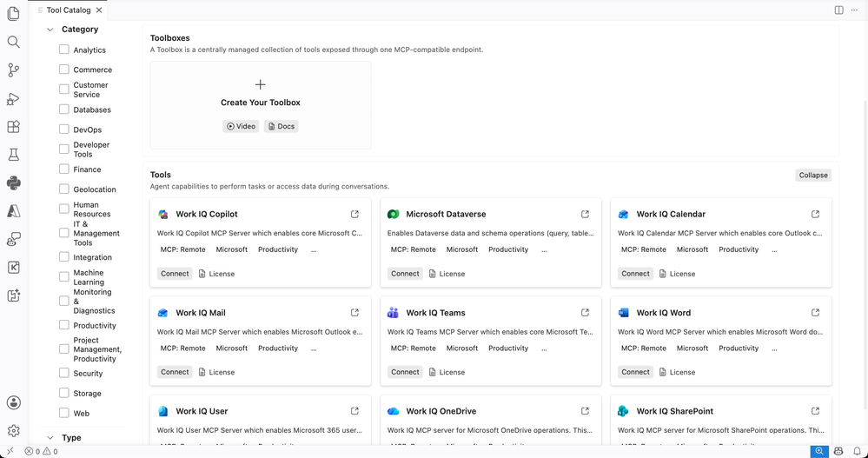Check the Finance category checkbox
This screenshot has height=458, width=868.
[64, 169]
